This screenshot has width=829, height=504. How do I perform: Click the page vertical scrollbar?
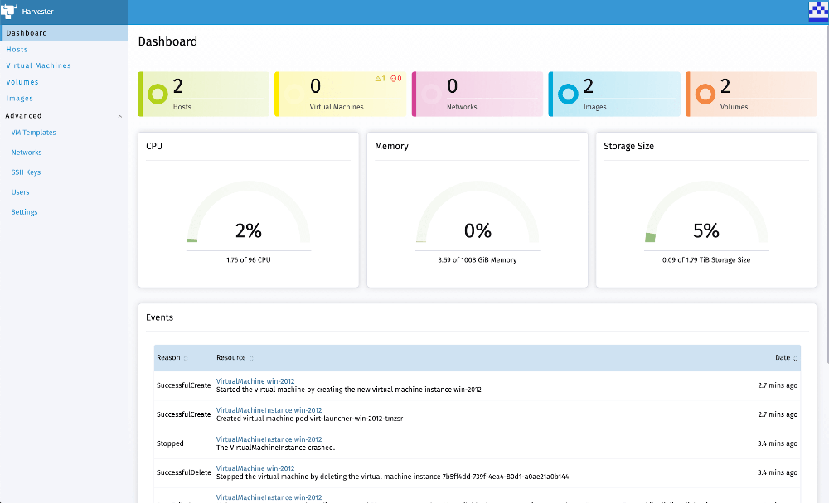pos(825,249)
